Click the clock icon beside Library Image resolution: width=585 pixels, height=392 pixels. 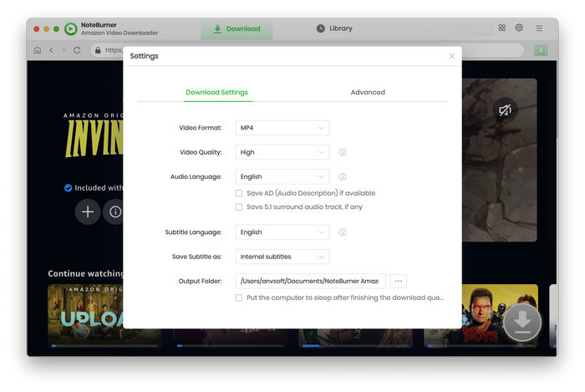point(320,28)
